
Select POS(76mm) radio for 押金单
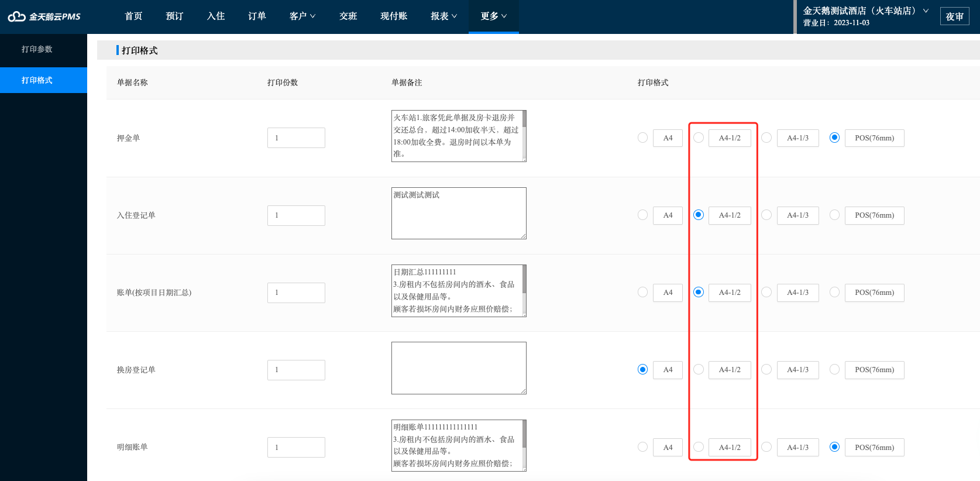click(x=834, y=138)
